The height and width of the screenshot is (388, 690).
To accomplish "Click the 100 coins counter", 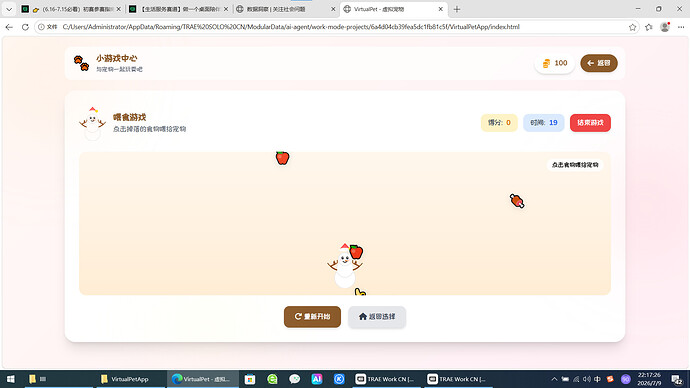I will coord(554,63).
